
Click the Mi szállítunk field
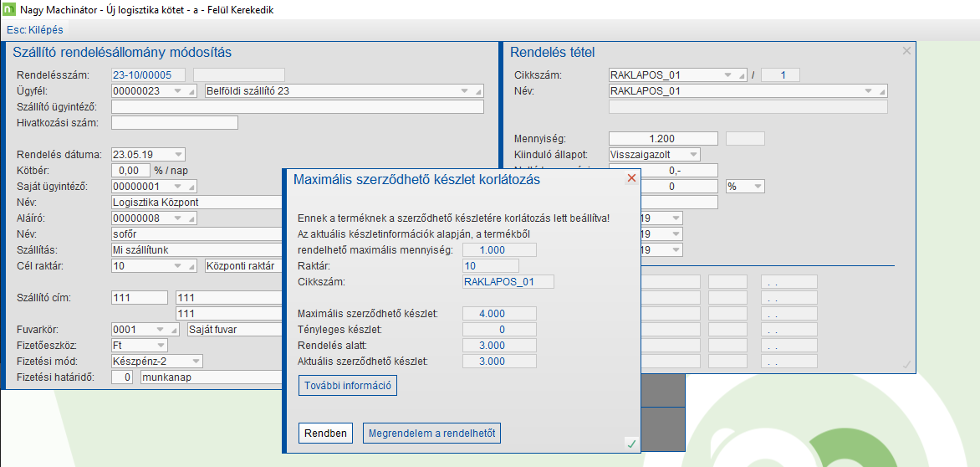click(x=197, y=249)
